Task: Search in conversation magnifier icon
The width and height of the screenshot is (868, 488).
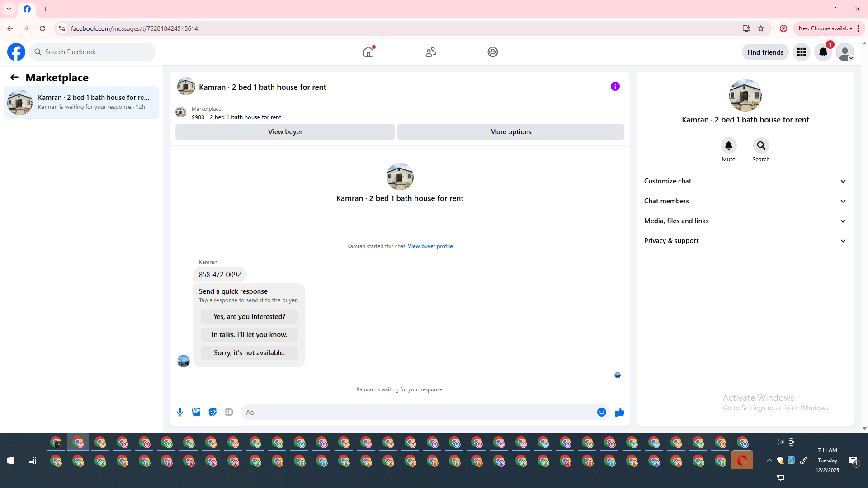Action: 761,145
